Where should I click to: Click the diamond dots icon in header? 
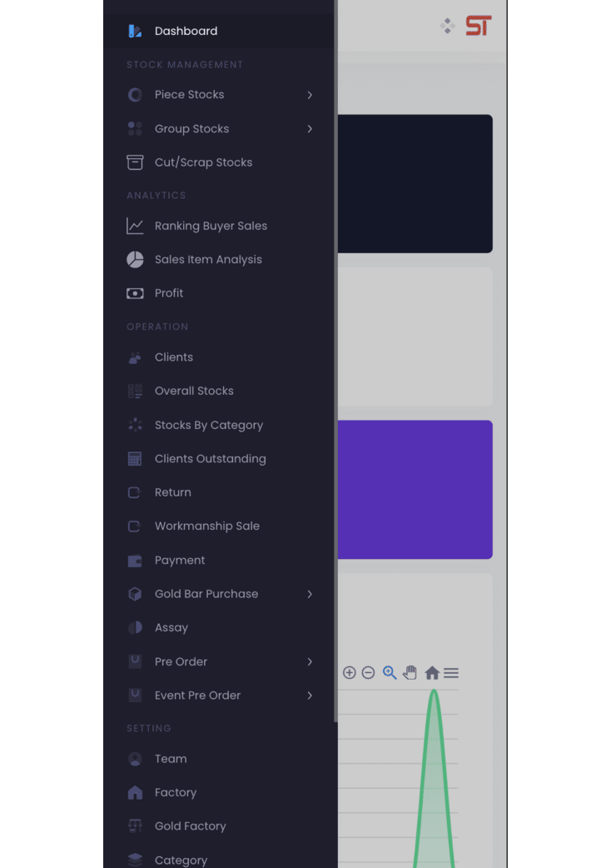point(448,27)
